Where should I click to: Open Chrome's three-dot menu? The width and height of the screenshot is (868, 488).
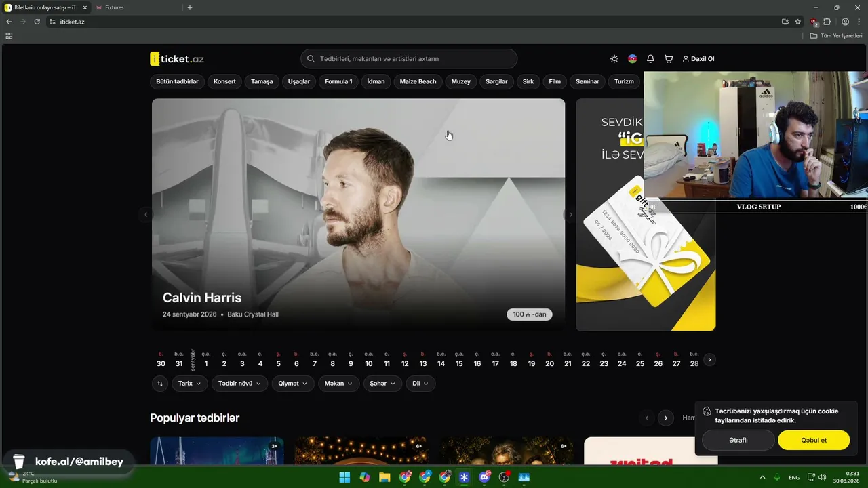click(859, 22)
